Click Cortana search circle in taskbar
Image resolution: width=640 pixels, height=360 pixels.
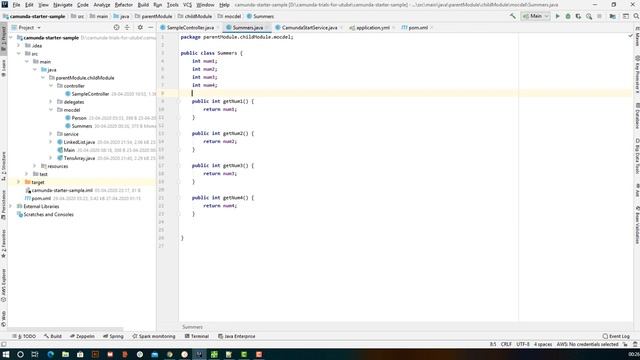pos(20,354)
